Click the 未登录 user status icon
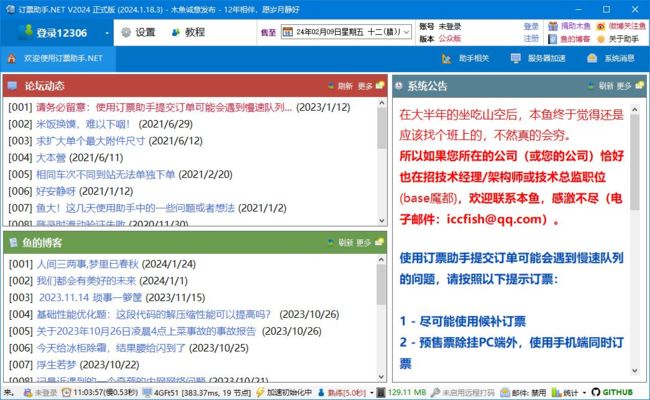The width and height of the screenshot is (650, 400). click(x=28, y=392)
